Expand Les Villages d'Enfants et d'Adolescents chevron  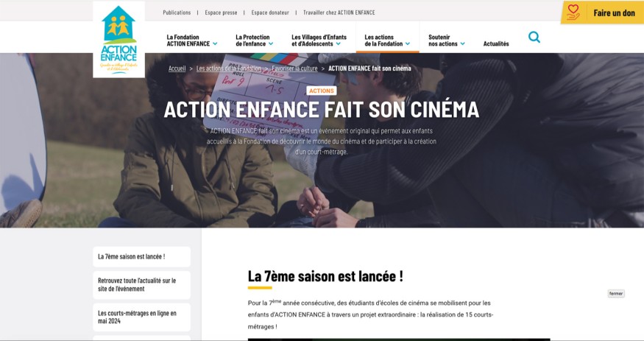click(x=338, y=43)
